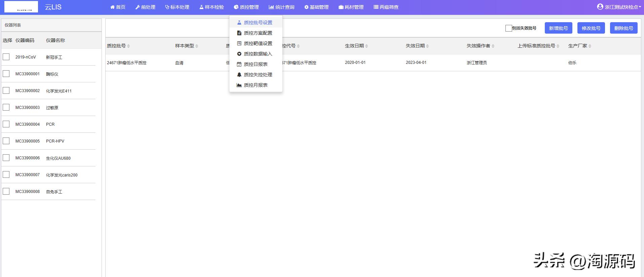This screenshot has height=277, width=644.
Task: Open the 标本处理 menu
Action: 177,7
